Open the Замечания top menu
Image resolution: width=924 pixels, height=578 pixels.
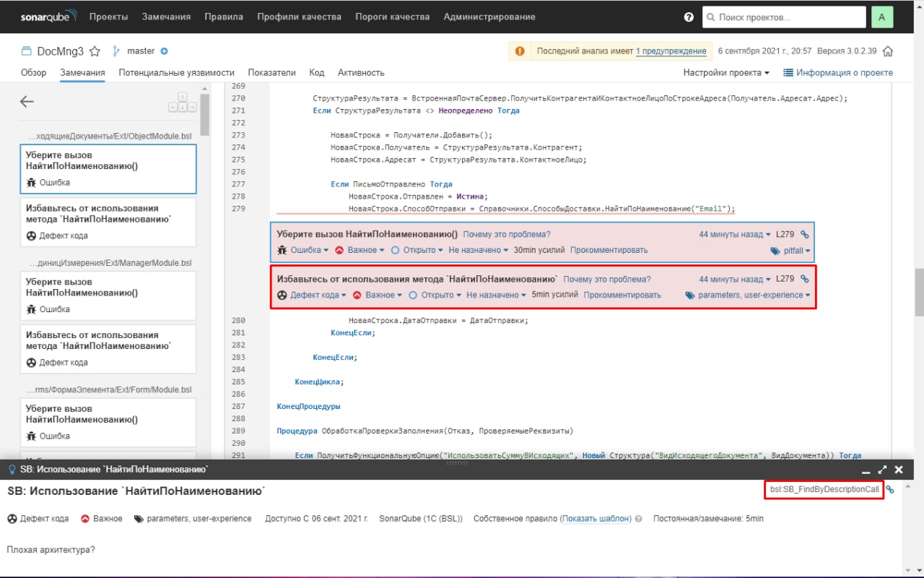(x=166, y=17)
